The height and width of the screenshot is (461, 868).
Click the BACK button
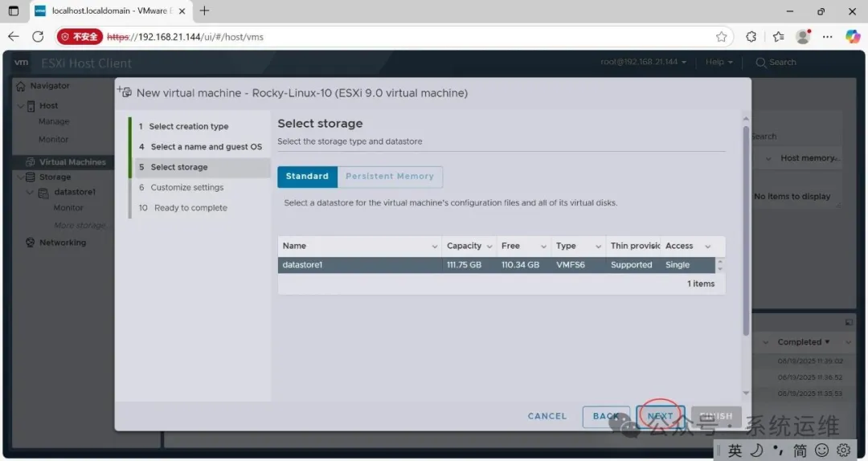click(606, 416)
